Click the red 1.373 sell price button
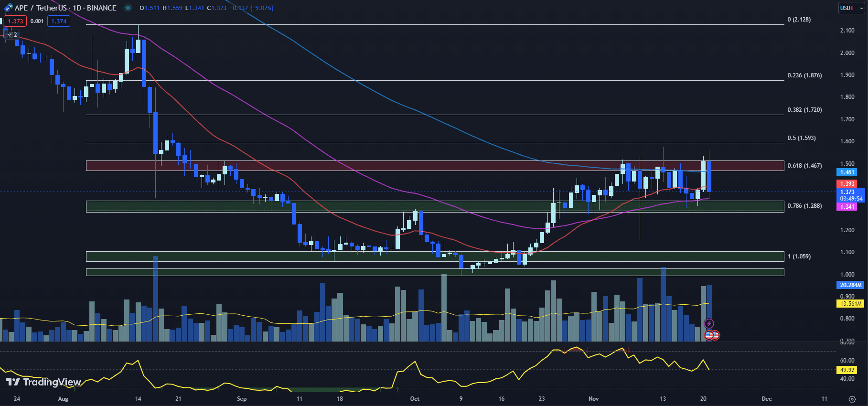868x406 pixels. [15, 21]
